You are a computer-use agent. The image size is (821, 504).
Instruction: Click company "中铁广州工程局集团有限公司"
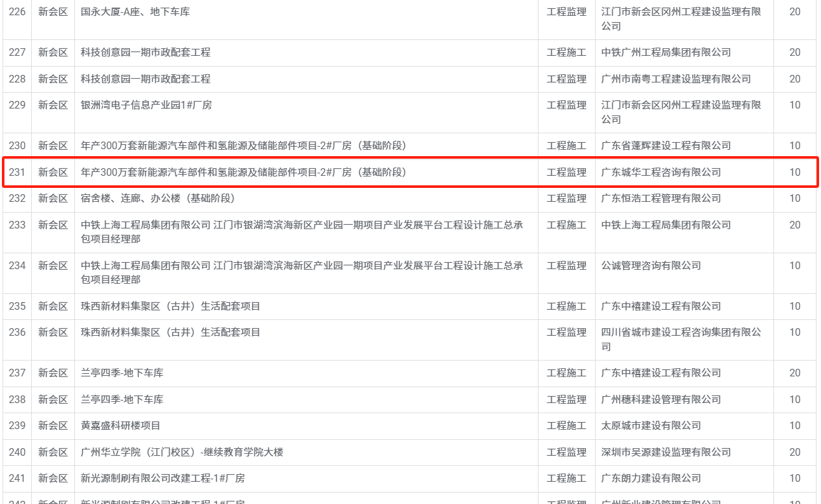tap(666, 53)
